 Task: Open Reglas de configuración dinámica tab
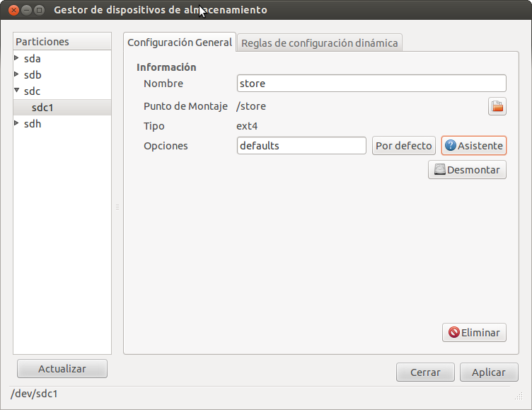320,43
